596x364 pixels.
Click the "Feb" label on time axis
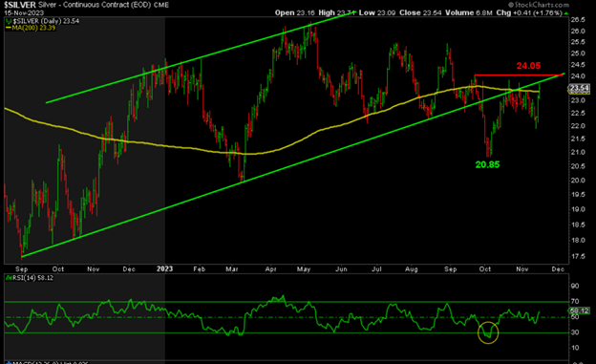200,269
